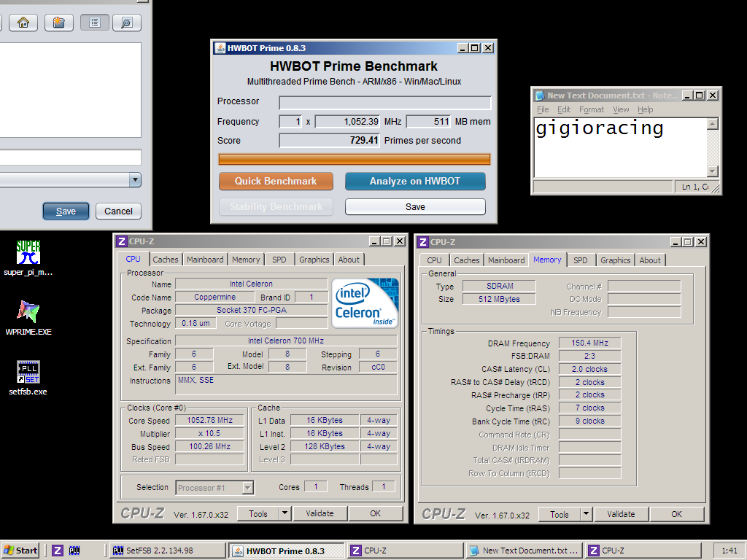Click Validate in the left CPU-Z window

(320, 513)
